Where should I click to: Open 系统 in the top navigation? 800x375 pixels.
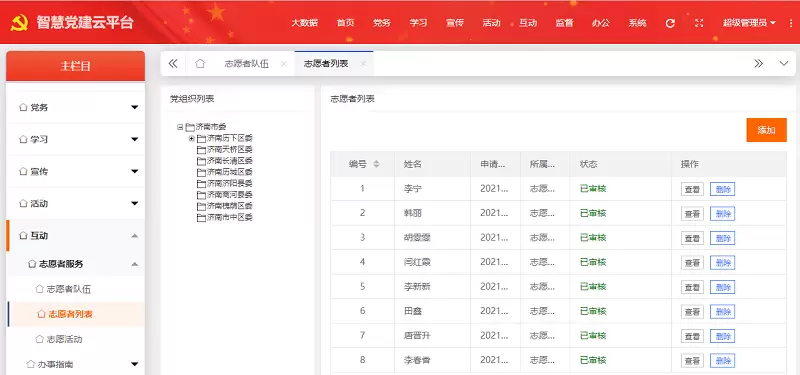(x=637, y=23)
